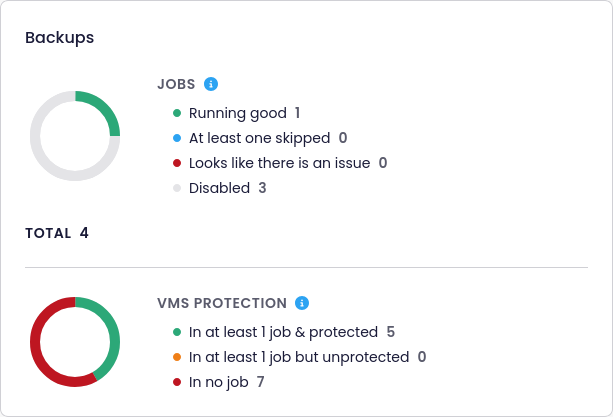Screen dimensions: 613x417
Task: Click the info icon beside JOBS
Action: [211, 84]
